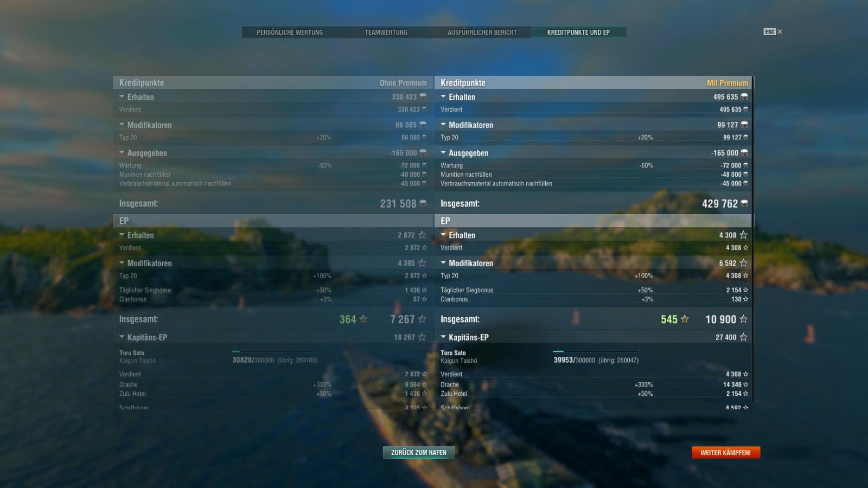This screenshot has height=488, width=868.
Task: Click the Weiter kämpfen! button
Action: pyautogui.click(x=726, y=452)
